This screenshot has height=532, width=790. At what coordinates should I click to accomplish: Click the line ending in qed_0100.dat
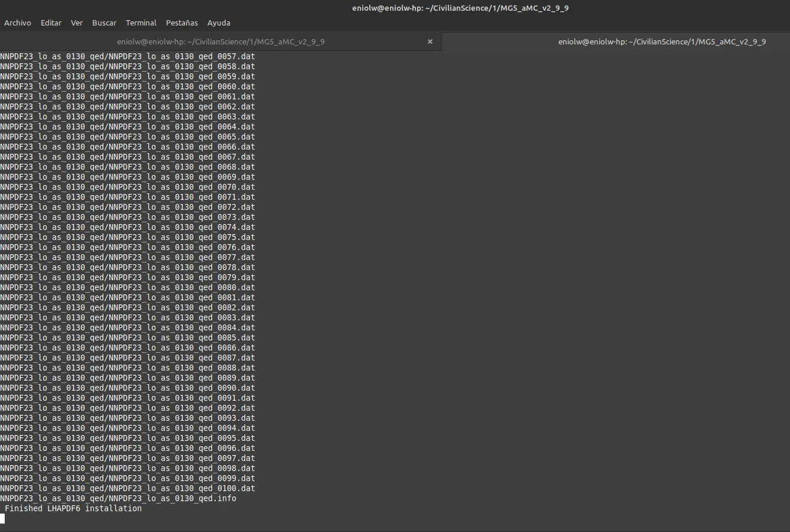(x=127, y=488)
